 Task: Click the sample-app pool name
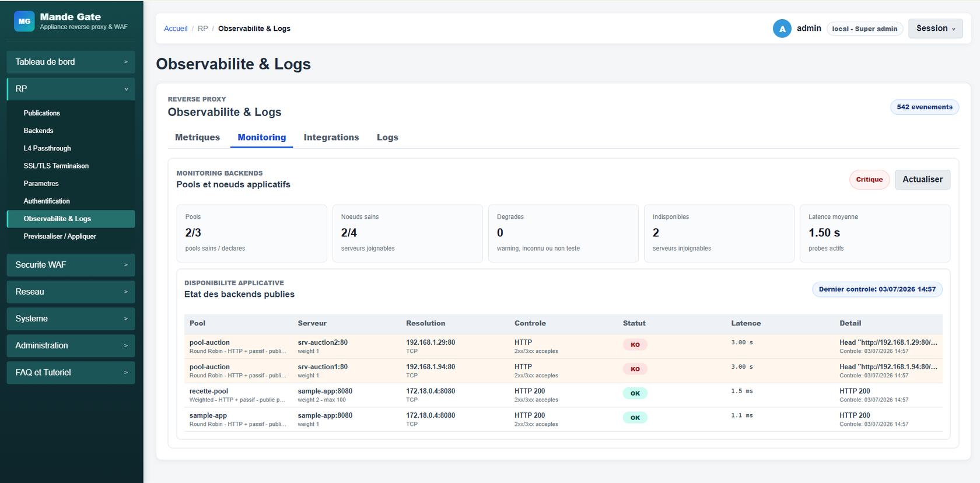[x=208, y=416]
